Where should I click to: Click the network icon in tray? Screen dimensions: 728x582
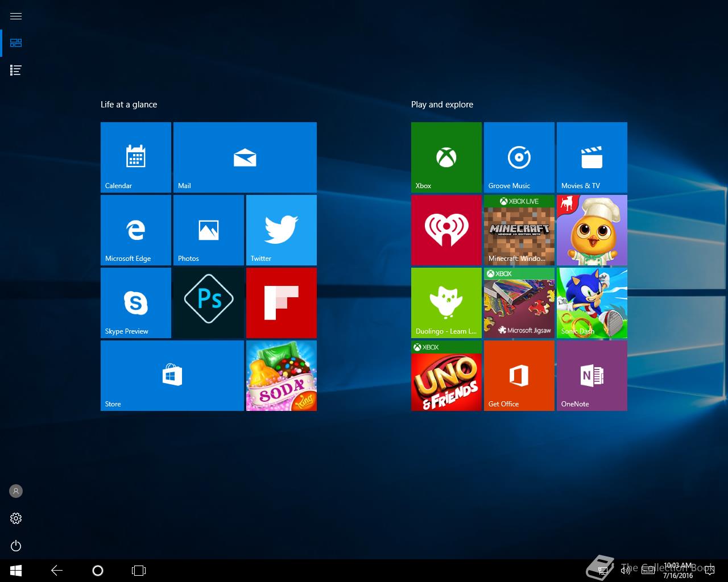(603, 571)
